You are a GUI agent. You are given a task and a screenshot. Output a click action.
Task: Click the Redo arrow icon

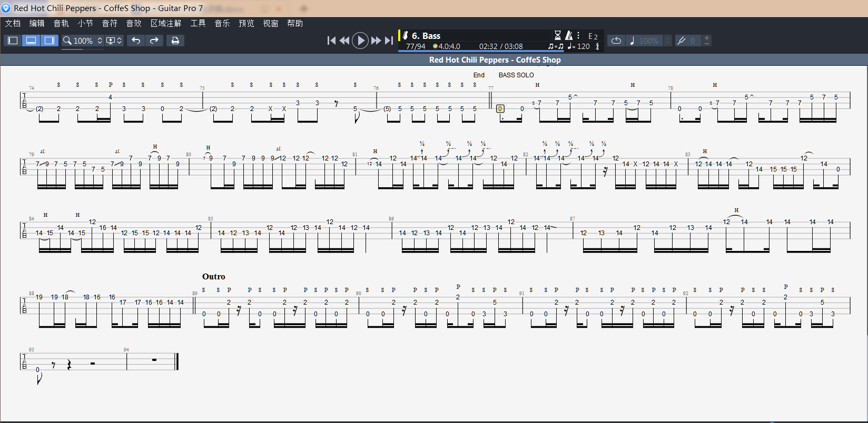click(154, 41)
